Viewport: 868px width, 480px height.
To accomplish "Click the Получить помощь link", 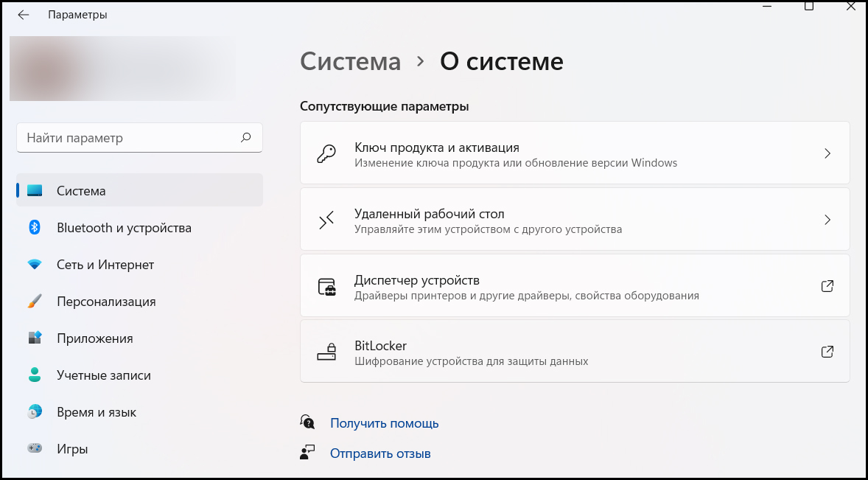I will [x=384, y=423].
